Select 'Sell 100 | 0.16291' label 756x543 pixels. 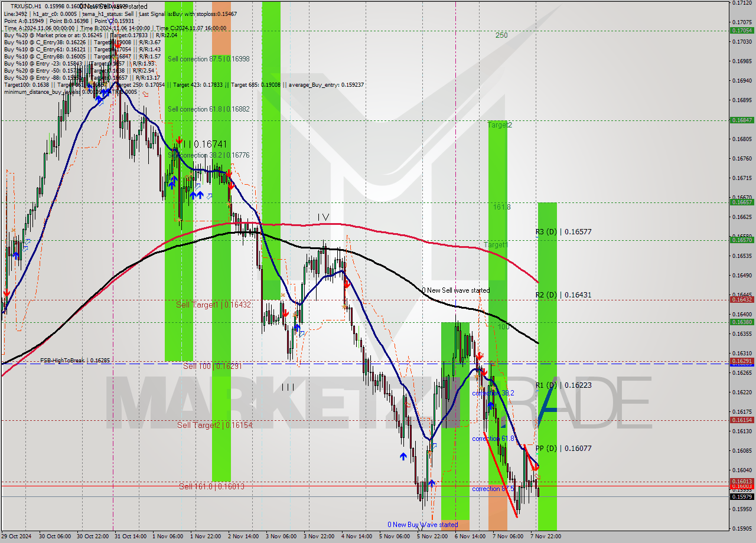point(213,366)
